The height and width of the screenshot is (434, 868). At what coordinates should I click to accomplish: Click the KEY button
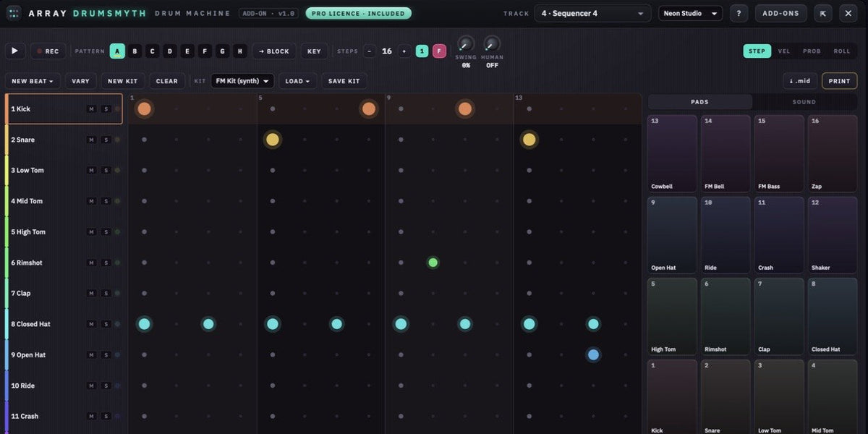click(x=314, y=51)
